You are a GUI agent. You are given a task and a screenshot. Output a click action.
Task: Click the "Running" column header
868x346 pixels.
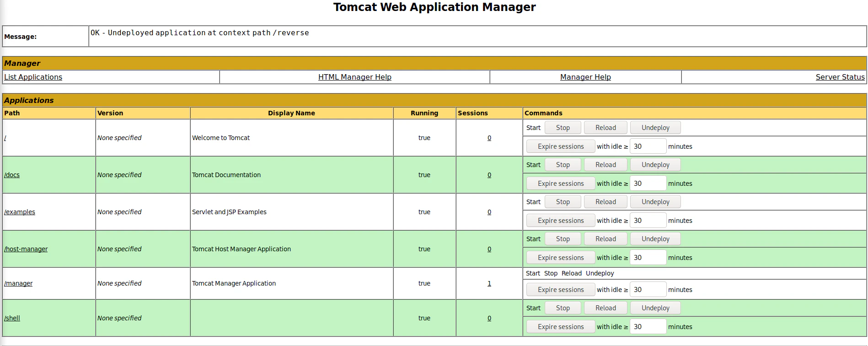point(424,113)
